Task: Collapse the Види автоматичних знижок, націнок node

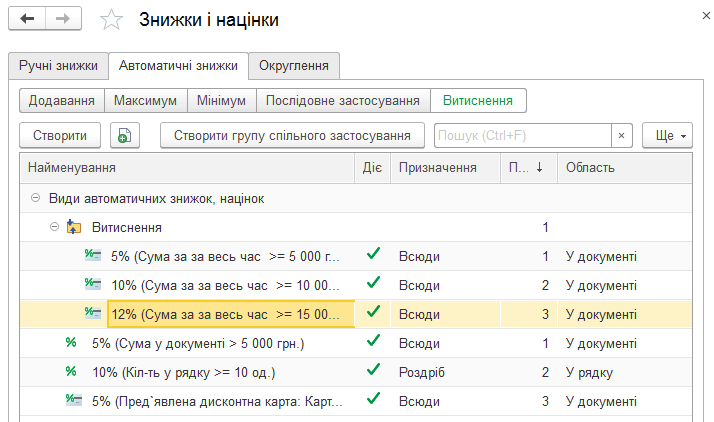Action: (x=35, y=198)
